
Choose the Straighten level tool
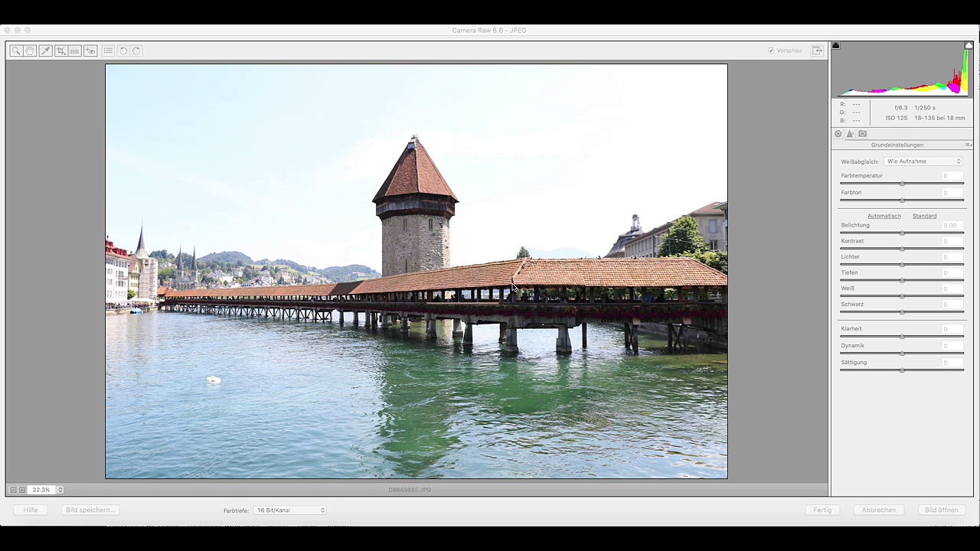coord(74,51)
